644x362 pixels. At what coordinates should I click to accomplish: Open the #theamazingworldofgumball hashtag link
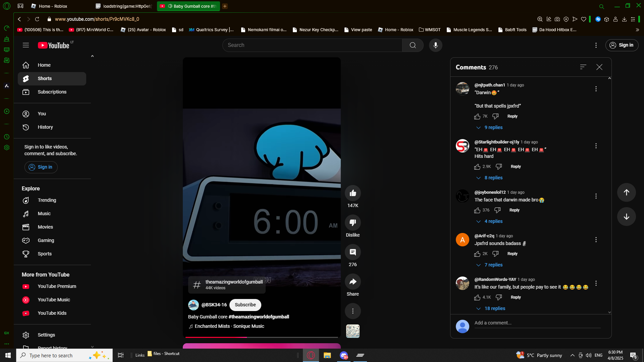(259, 317)
